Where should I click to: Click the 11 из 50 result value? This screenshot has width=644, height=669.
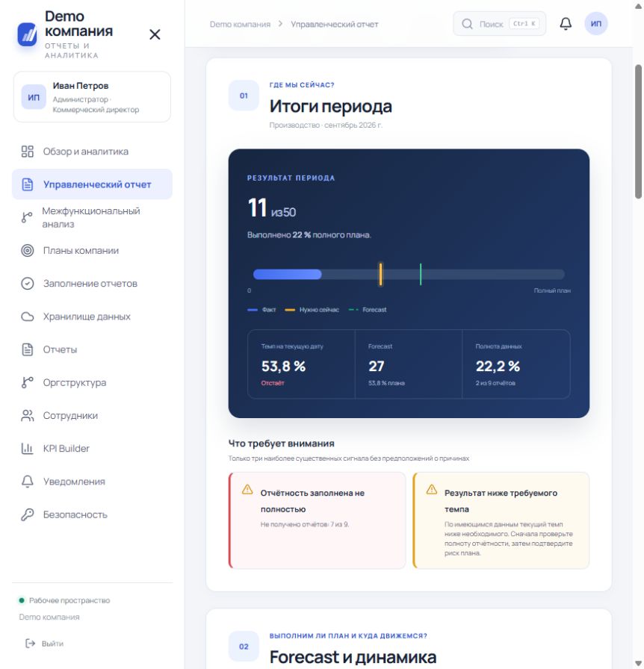272,208
